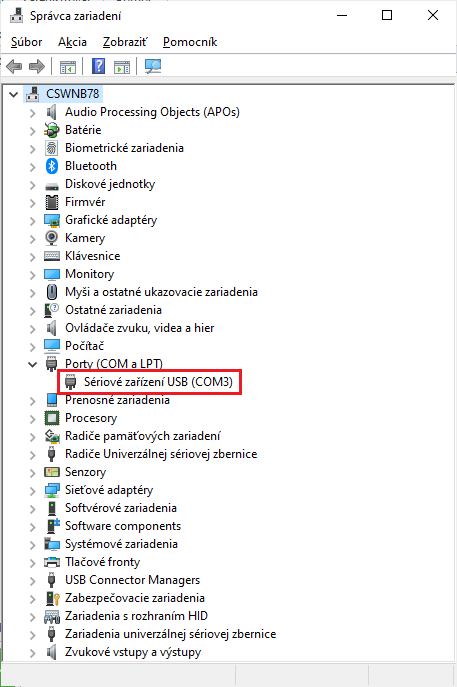Expand the Grafické adaptéry category
This screenshot has height=687, width=457.
point(32,220)
